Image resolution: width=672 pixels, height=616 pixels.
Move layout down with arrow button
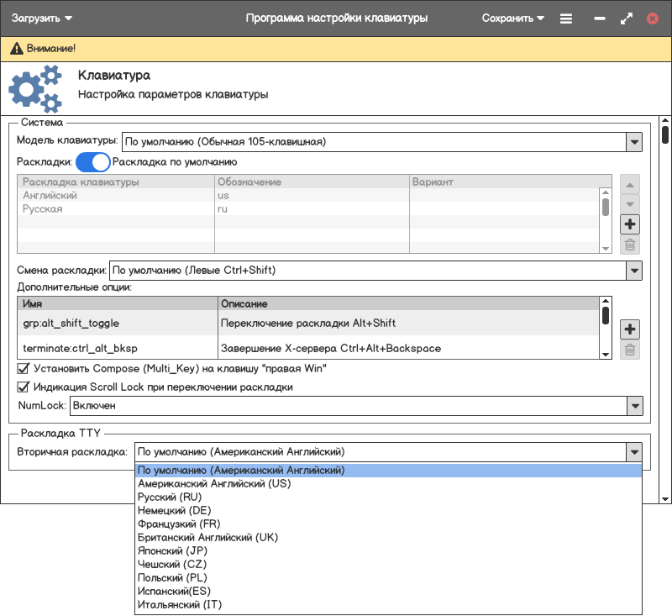tap(630, 204)
